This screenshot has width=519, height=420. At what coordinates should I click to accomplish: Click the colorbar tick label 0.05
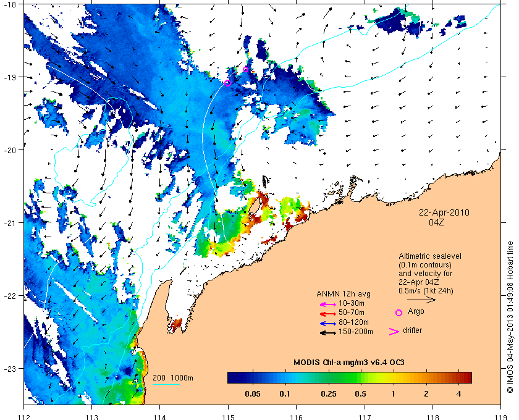coord(252,394)
